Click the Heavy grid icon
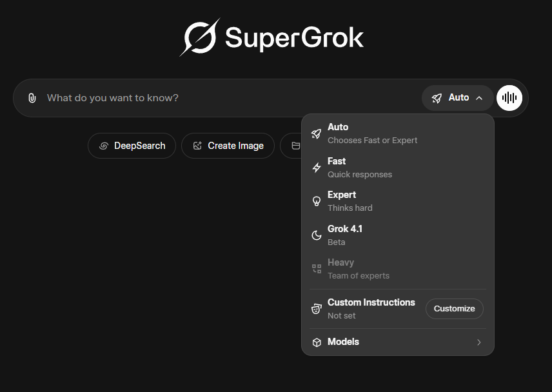The image size is (552, 392). click(317, 269)
